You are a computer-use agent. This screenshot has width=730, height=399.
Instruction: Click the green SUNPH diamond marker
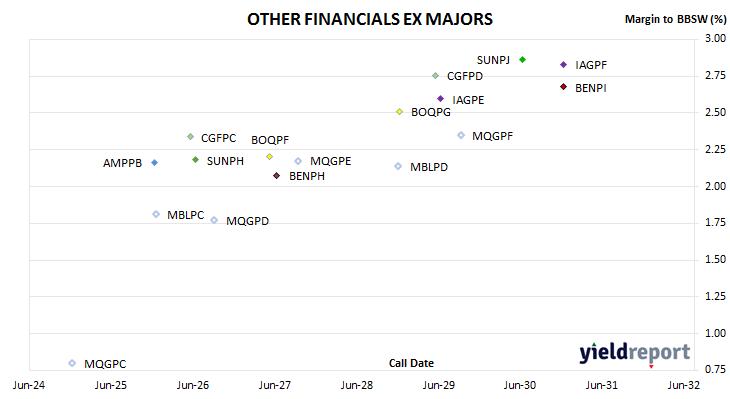point(196,160)
